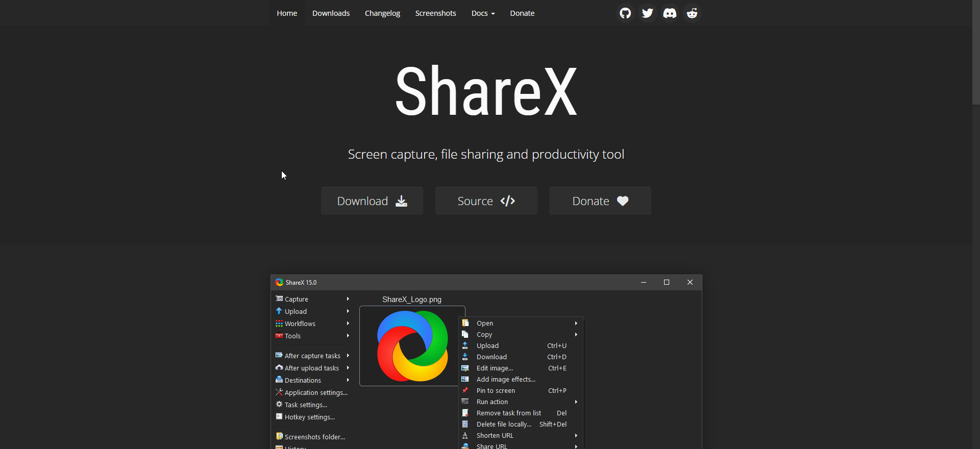Expand the Docs dropdown in navbar
The image size is (980, 449).
coord(483,13)
